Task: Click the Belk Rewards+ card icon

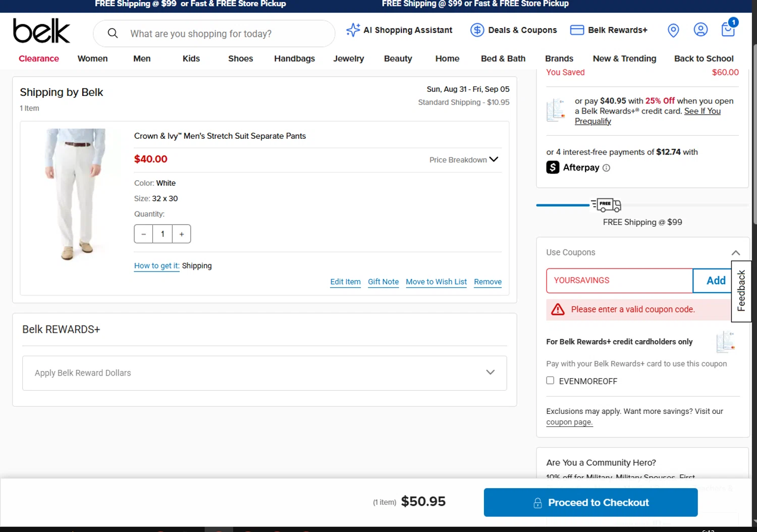Action: [577, 30]
